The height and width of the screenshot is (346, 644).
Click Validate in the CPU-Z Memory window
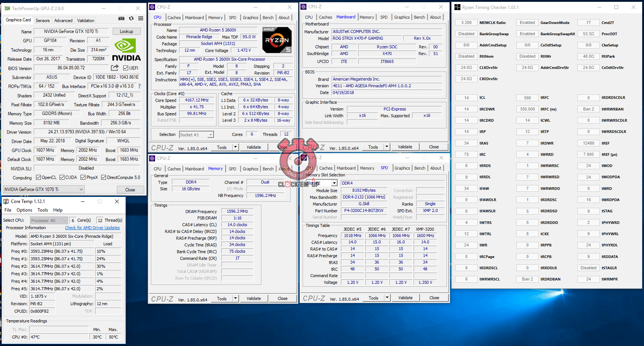coord(254,298)
